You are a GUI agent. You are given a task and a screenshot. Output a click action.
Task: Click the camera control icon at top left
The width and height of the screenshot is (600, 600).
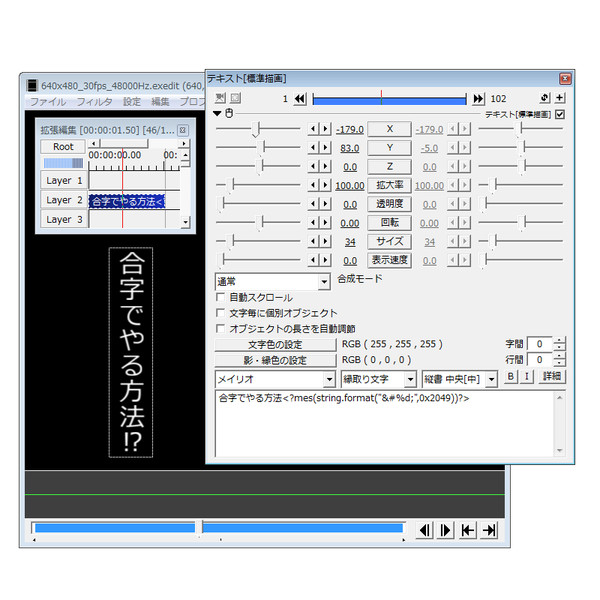[x=219, y=98]
